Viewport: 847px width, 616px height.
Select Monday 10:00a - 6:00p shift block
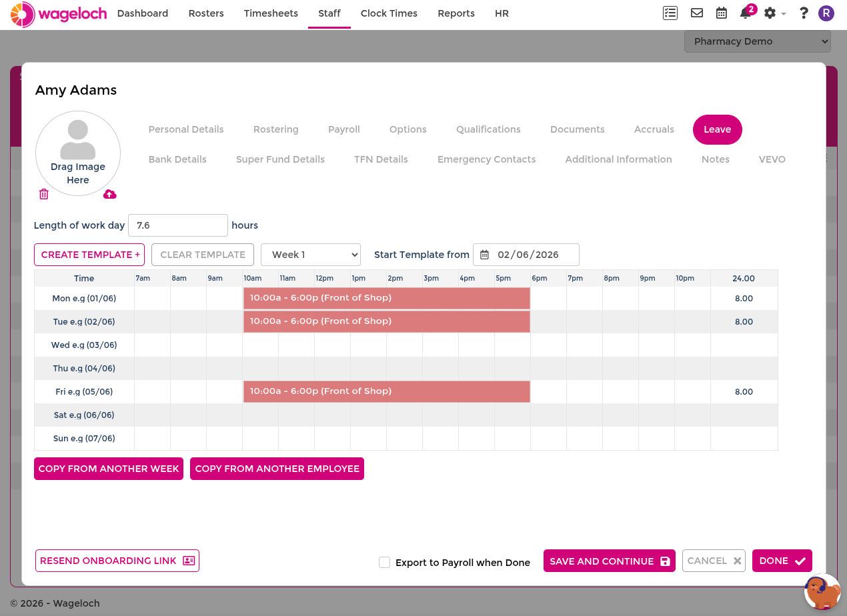coord(387,298)
